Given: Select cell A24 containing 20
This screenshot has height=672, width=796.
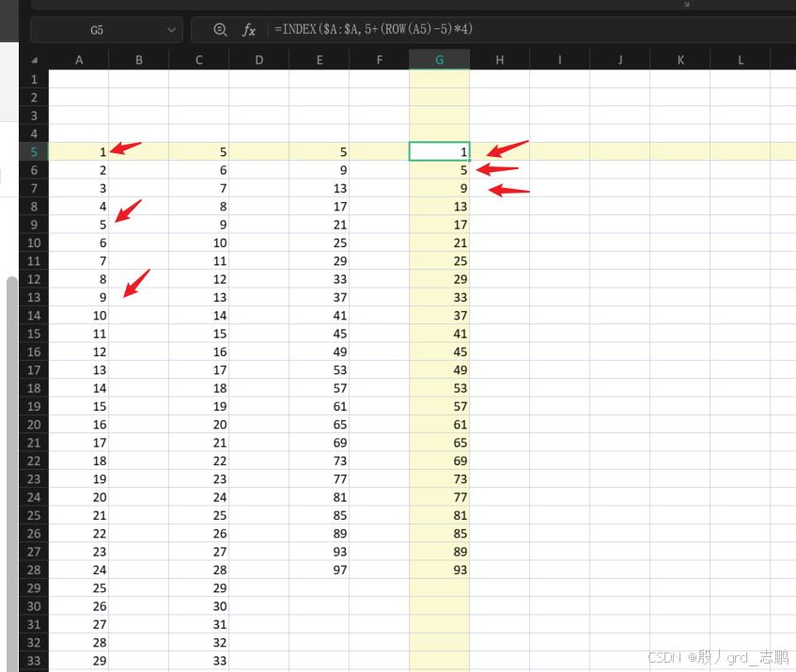Looking at the screenshot, I should pyautogui.click(x=79, y=497).
